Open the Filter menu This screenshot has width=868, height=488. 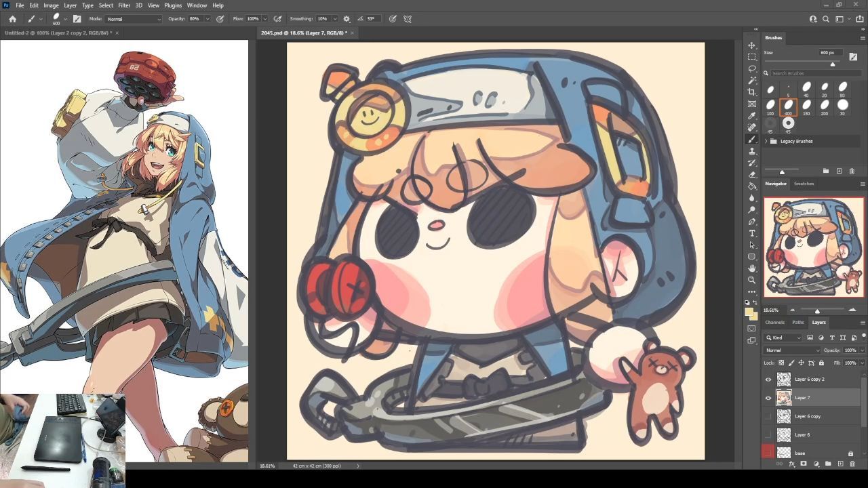(x=124, y=5)
